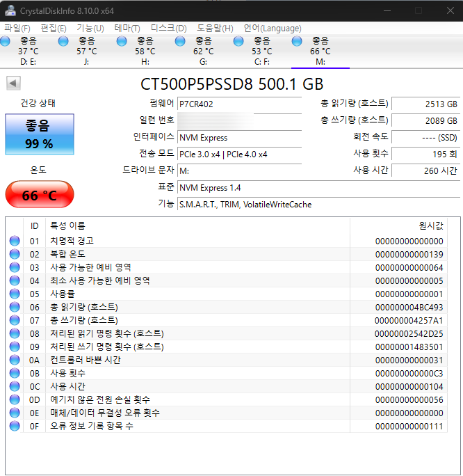Image resolution: width=463 pixels, height=476 pixels.
Task: Select the M: disk tab
Action: click(320, 51)
